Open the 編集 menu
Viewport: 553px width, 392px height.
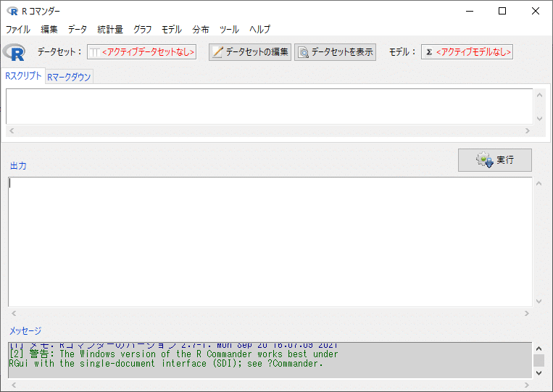click(x=49, y=29)
